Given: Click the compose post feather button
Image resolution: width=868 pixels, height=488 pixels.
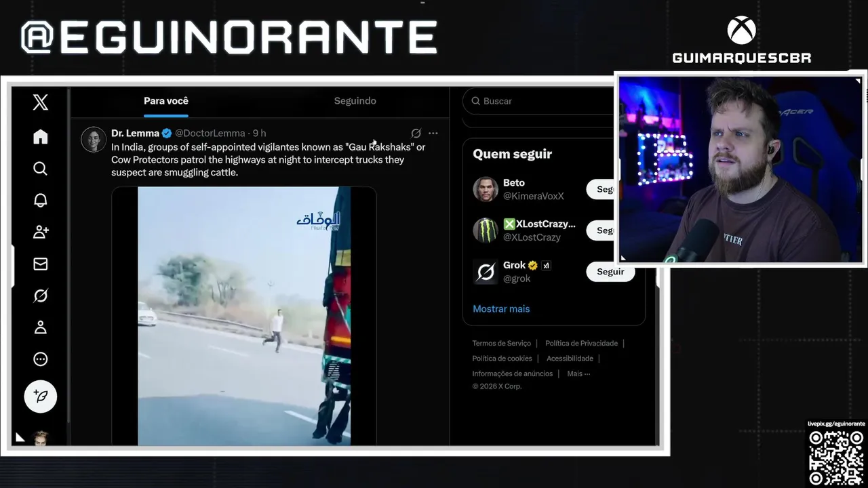Looking at the screenshot, I should (x=40, y=396).
